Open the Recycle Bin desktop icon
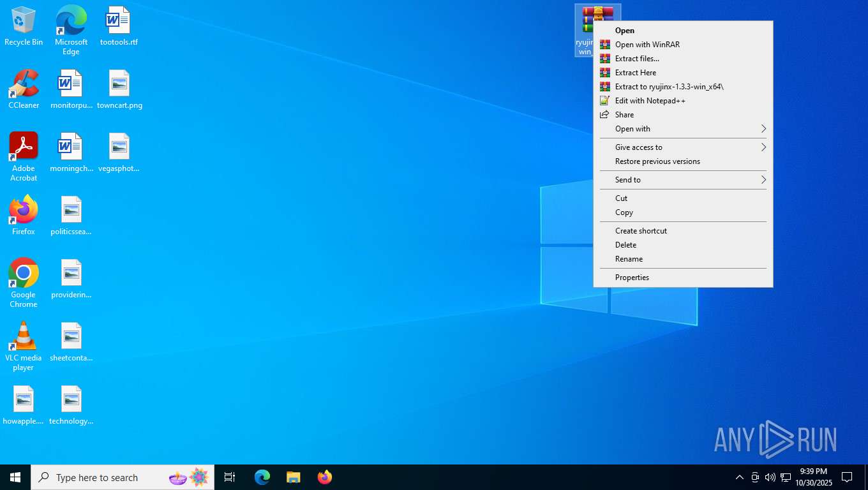Screen dimensions: 868x490 pos(24,27)
